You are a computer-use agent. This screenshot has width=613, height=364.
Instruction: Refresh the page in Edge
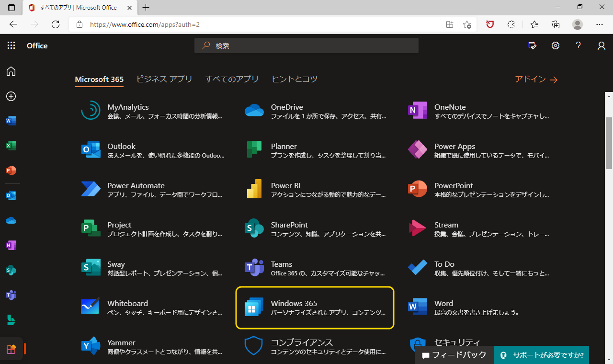tap(56, 24)
